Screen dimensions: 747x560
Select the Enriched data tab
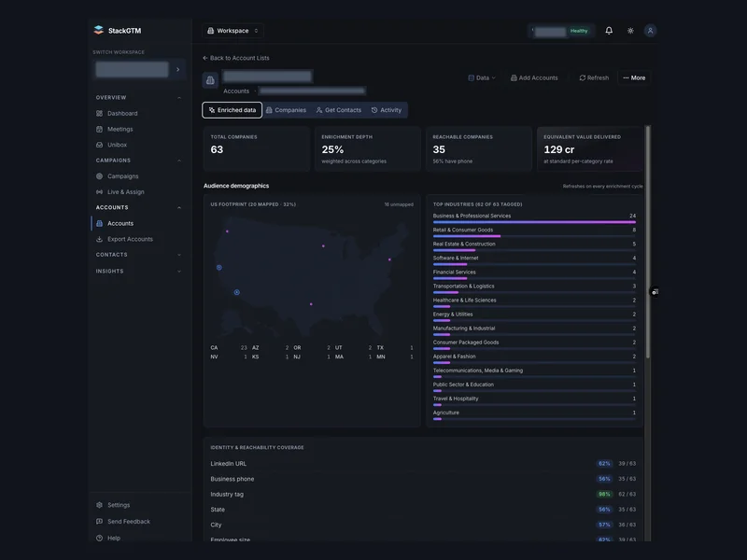[232, 110]
